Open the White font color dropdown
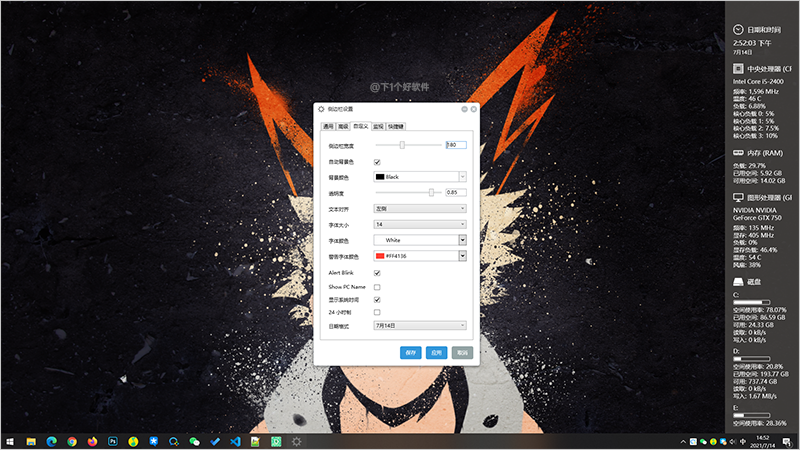 420,240
